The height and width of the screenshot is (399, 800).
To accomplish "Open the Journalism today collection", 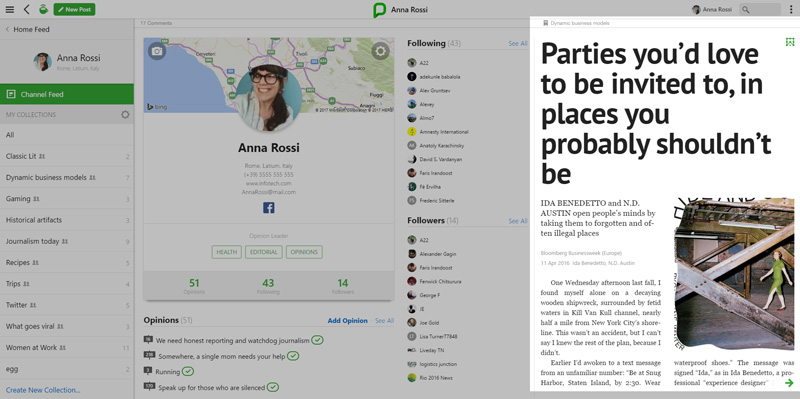I will click(x=67, y=241).
